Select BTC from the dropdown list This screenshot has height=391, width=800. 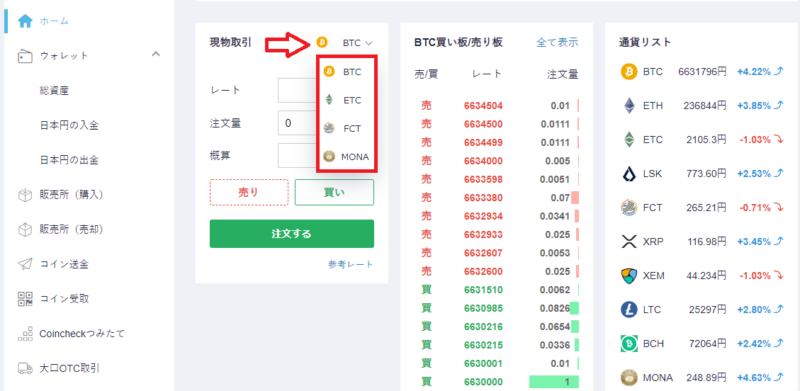346,72
